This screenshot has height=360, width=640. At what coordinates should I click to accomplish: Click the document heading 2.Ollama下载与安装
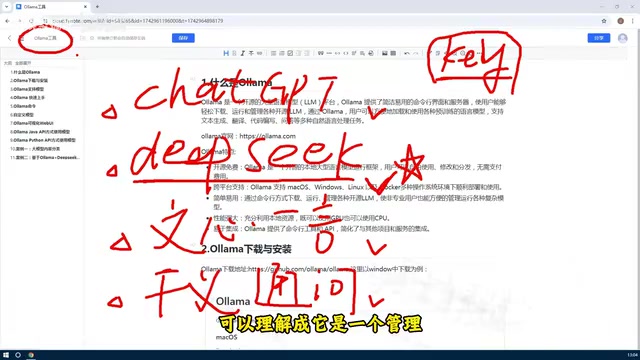tap(247, 249)
